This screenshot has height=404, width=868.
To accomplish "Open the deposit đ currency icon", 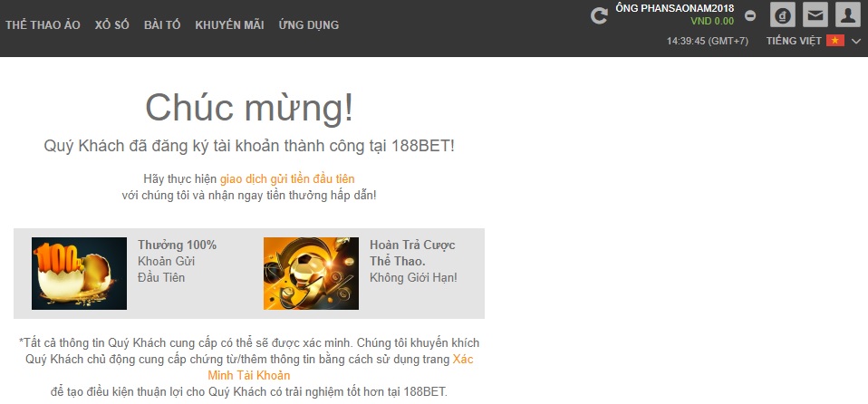I will click(x=783, y=14).
